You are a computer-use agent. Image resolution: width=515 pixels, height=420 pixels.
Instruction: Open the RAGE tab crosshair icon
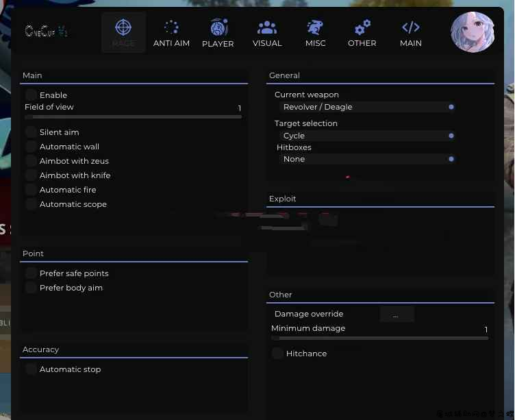(123, 27)
